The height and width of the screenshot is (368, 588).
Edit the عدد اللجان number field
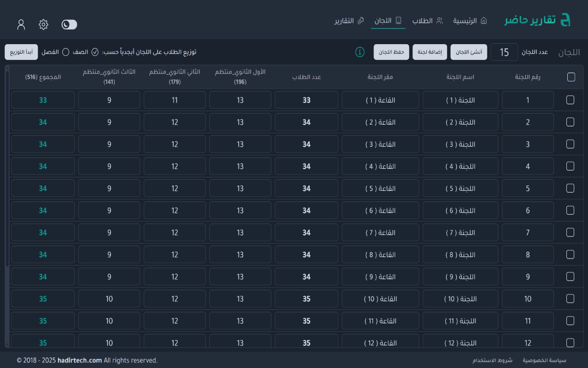(x=504, y=52)
